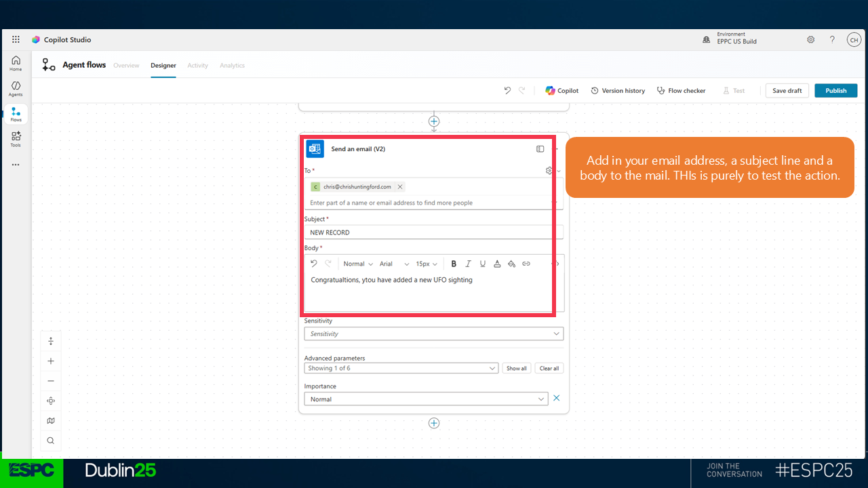Toggle italic formatting in the email body
This screenshot has height=488, width=868.
coord(468,264)
